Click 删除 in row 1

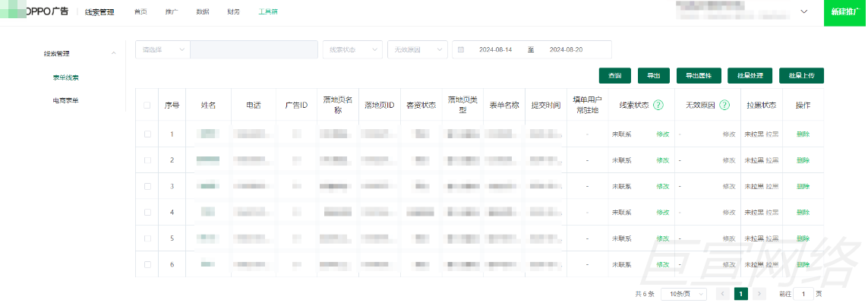(803, 134)
